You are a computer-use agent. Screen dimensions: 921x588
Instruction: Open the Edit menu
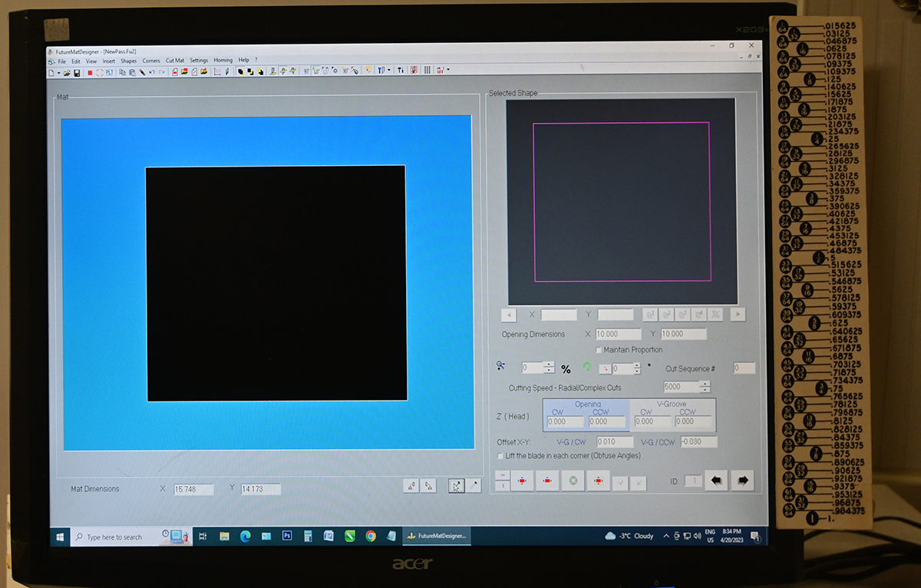(x=76, y=61)
